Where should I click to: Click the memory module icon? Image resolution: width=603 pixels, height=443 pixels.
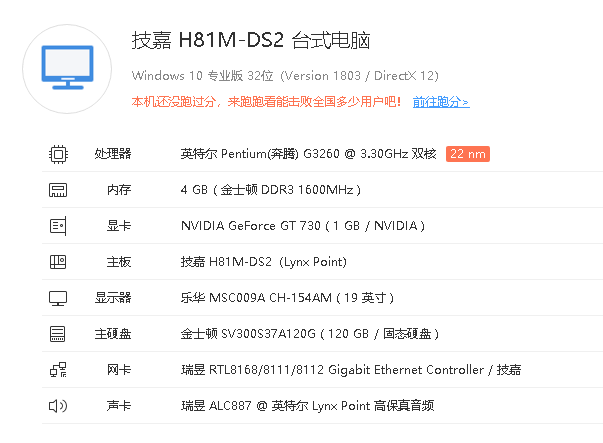58,190
